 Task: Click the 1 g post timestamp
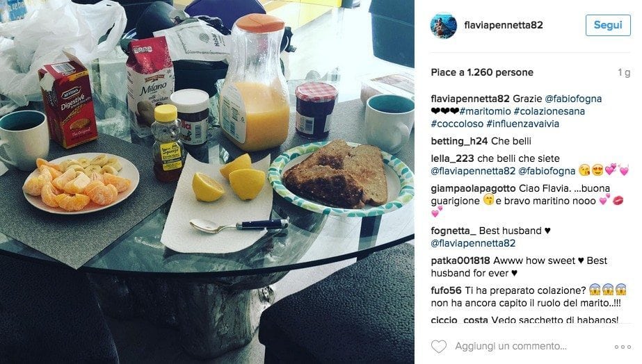[624, 73]
